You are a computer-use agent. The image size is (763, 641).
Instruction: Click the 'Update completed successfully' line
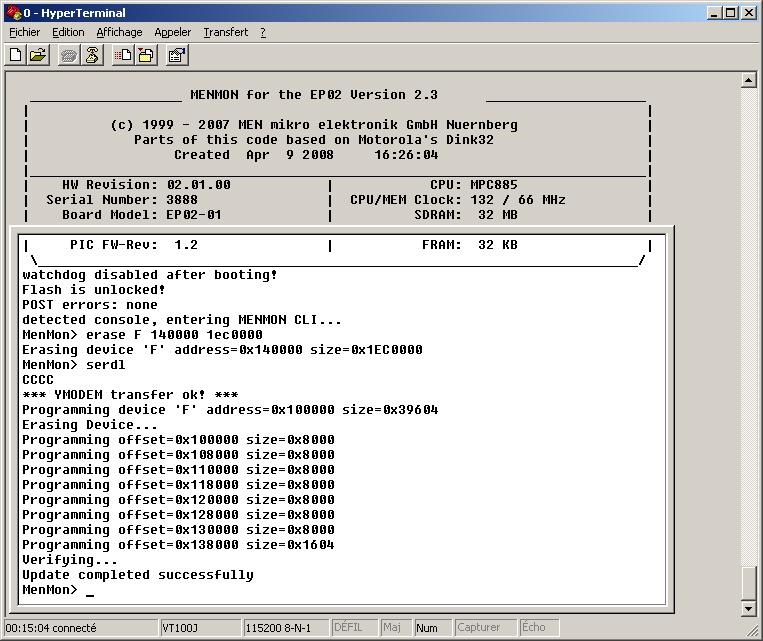click(x=138, y=575)
